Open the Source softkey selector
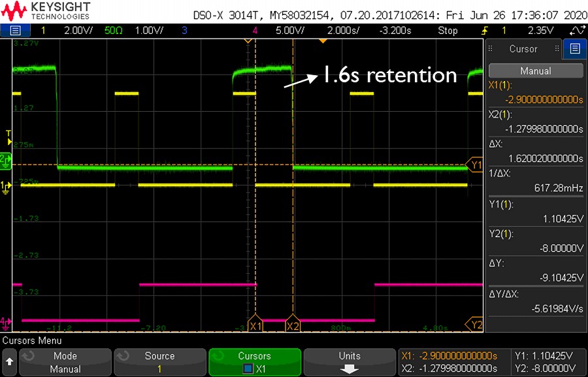This screenshot has height=377, width=588. [159, 362]
